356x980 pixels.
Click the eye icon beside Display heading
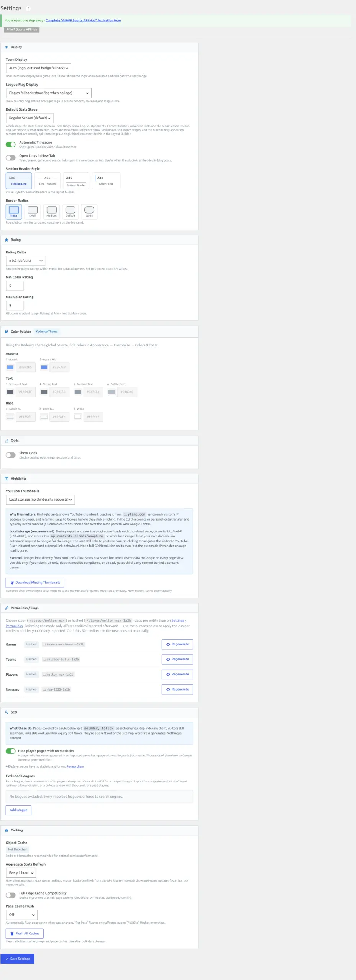tap(7, 47)
